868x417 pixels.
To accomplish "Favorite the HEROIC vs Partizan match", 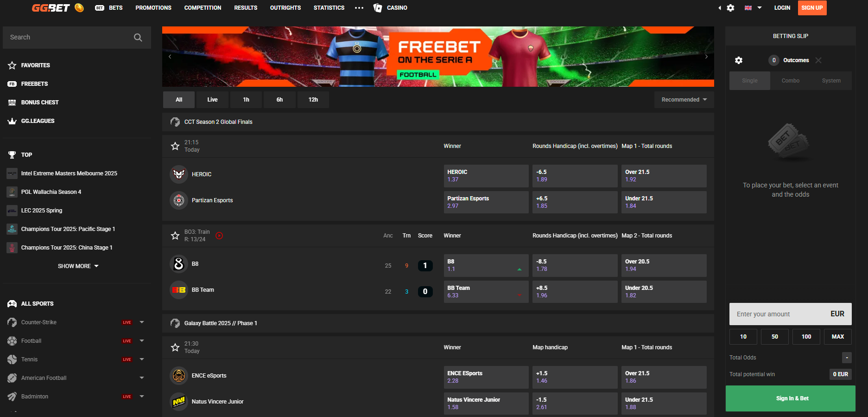I will coord(175,146).
